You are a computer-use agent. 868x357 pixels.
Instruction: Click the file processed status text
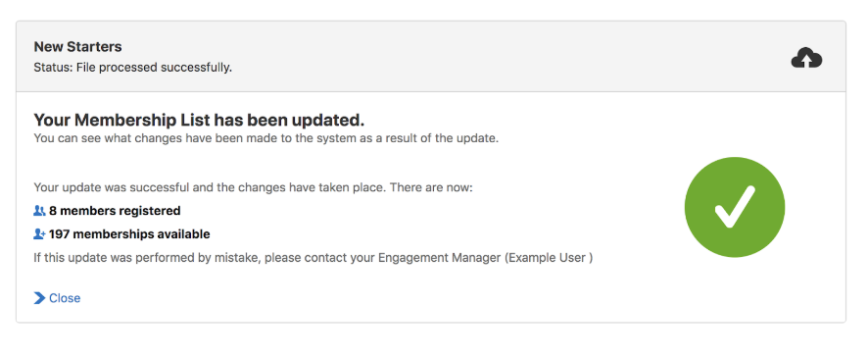pos(133,69)
